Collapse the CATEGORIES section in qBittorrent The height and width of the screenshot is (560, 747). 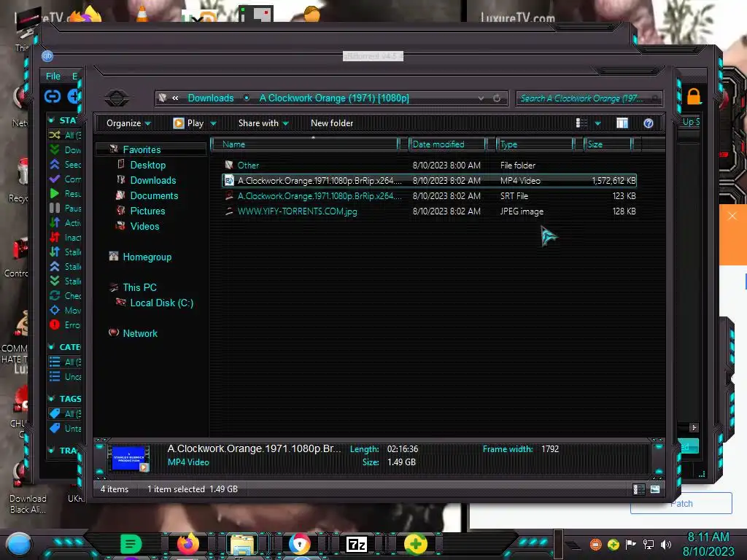click(52, 347)
